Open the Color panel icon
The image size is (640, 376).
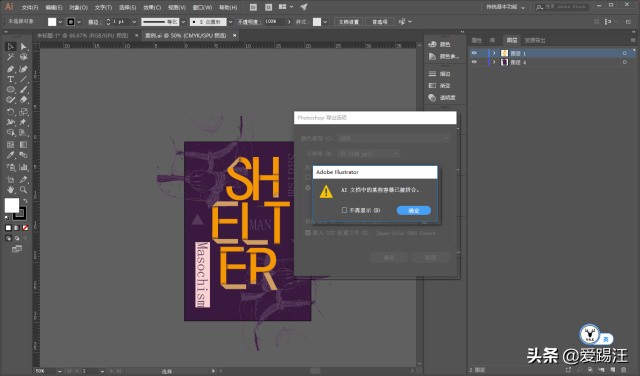click(432, 44)
